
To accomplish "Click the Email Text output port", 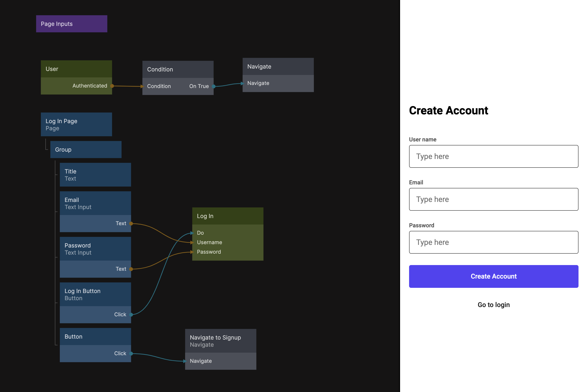I will click(131, 224).
